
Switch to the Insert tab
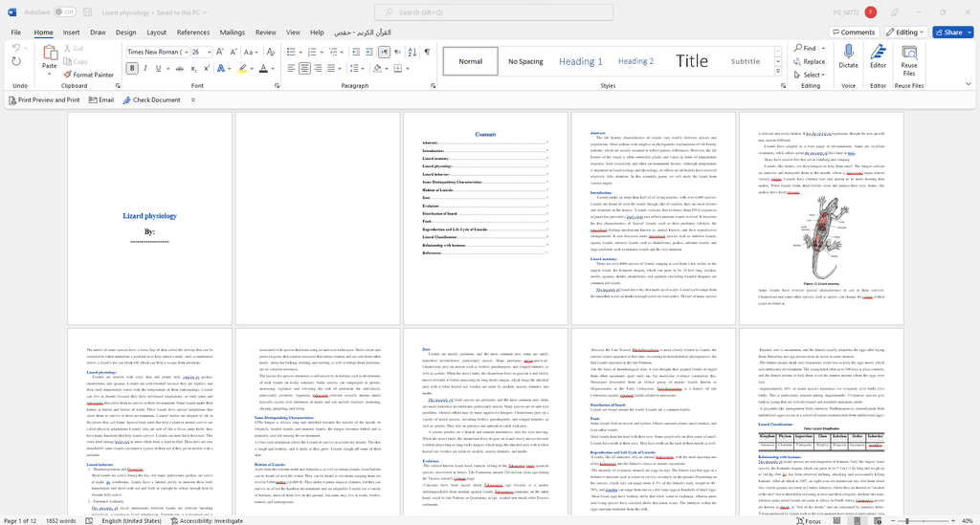click(71, 33)
